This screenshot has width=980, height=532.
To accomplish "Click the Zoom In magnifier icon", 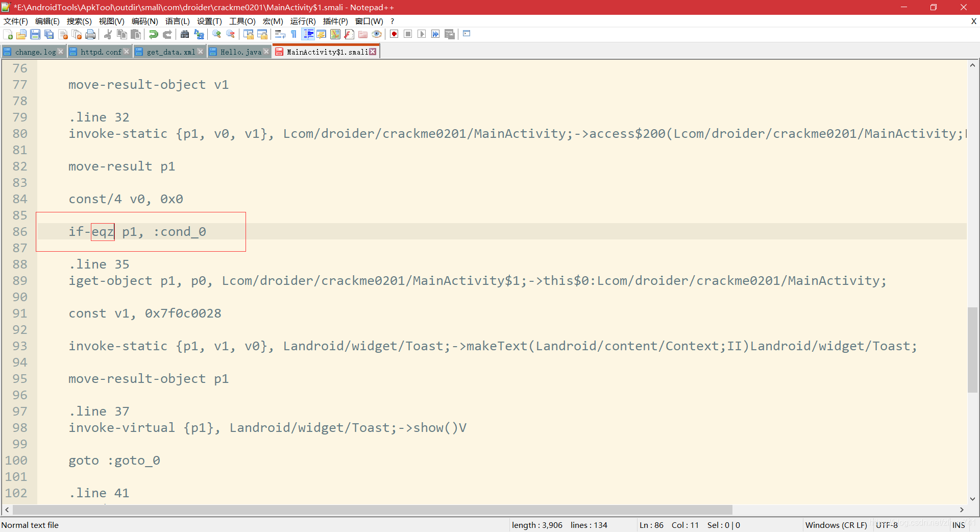I will 217,34.
